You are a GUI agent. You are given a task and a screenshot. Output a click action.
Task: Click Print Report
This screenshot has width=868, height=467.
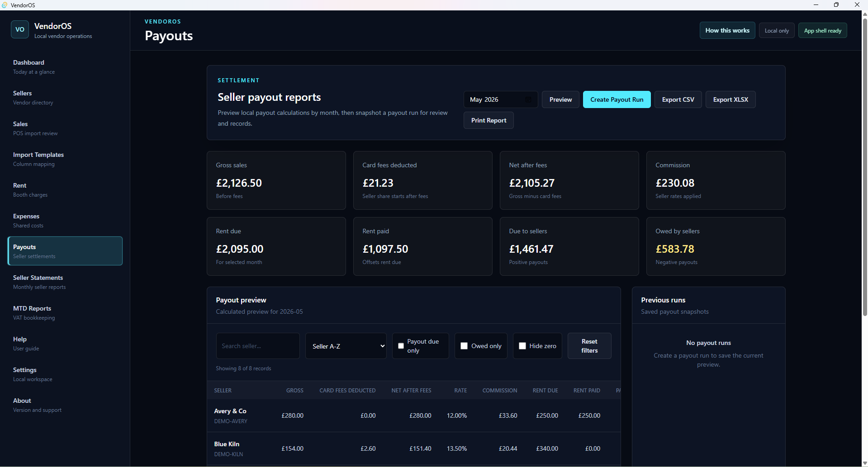[489, 120]
